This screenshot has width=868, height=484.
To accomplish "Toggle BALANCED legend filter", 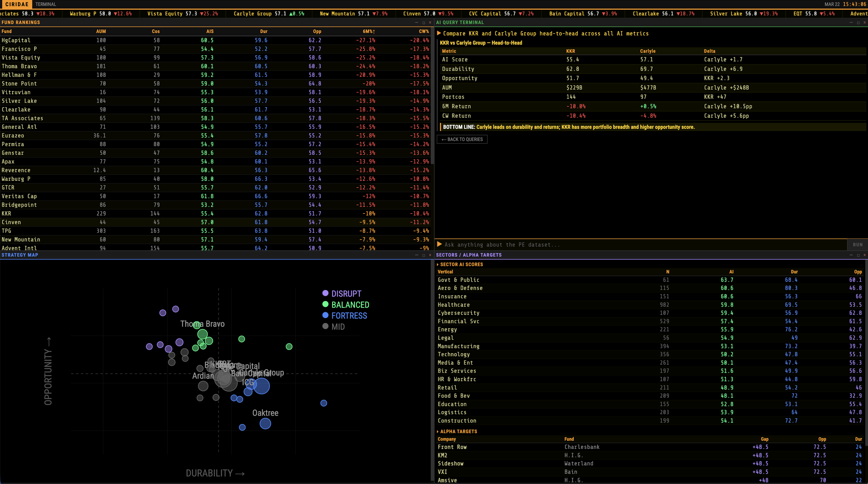I will (350, 305).
